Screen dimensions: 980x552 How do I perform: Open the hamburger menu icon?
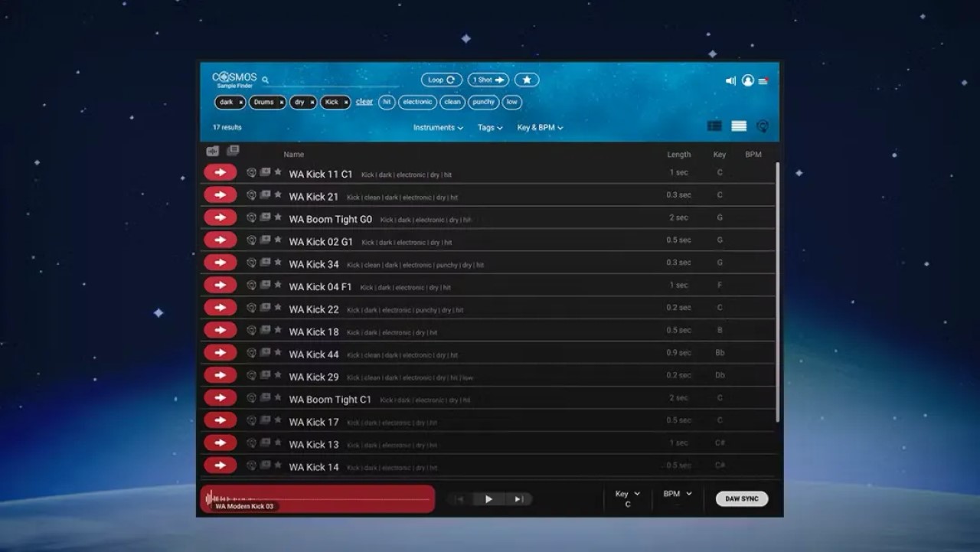(x=763, y=81)
